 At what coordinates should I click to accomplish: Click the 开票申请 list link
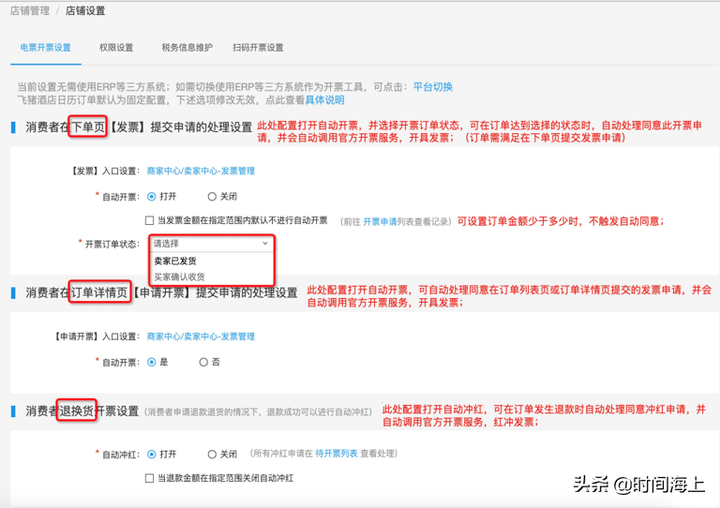pos(380,221)
